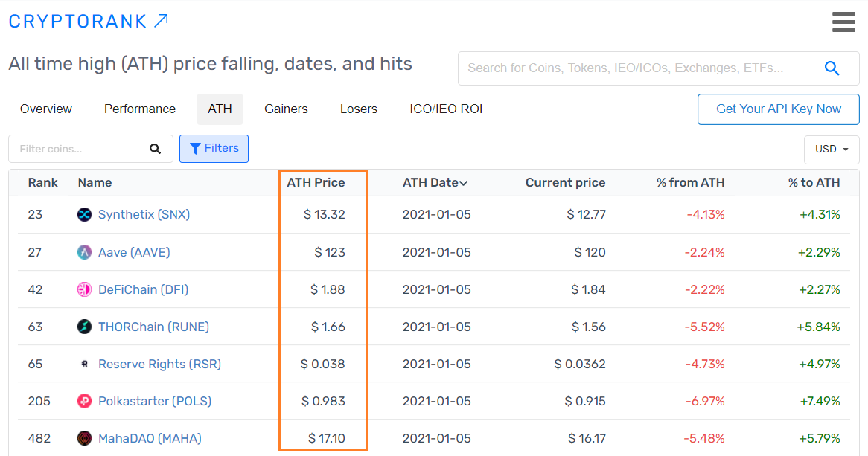Open the USD currency dropdown
Image resolution: width=868 pixels, height=456 pixels.
coord(832,150)
